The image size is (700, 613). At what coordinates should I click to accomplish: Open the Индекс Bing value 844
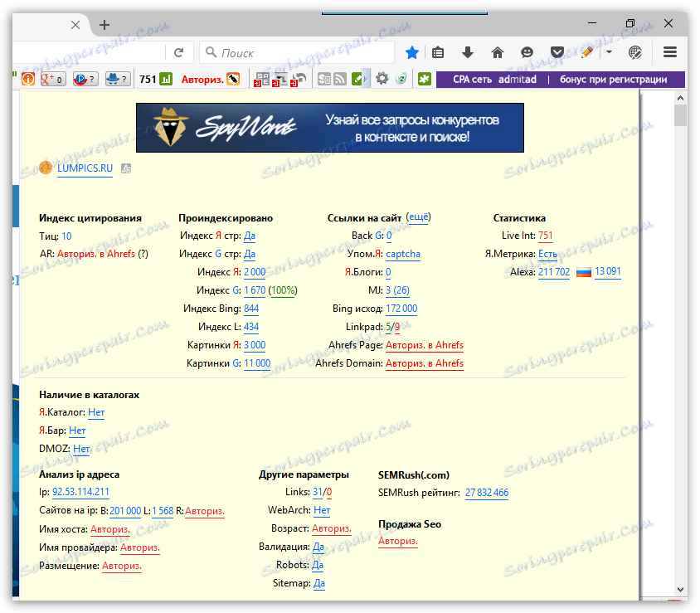coord(251,309)
